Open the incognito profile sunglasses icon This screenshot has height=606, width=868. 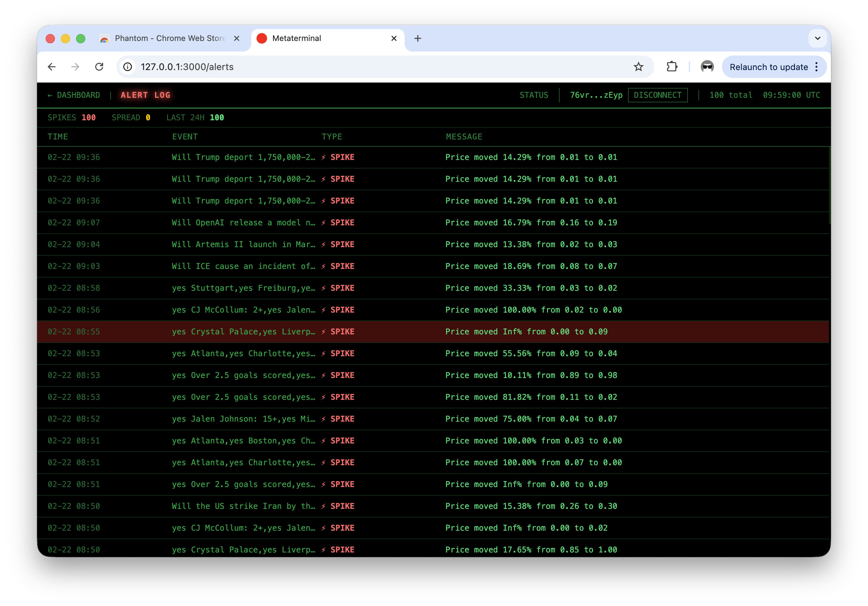pyautogui.click(x=707, y=67)
